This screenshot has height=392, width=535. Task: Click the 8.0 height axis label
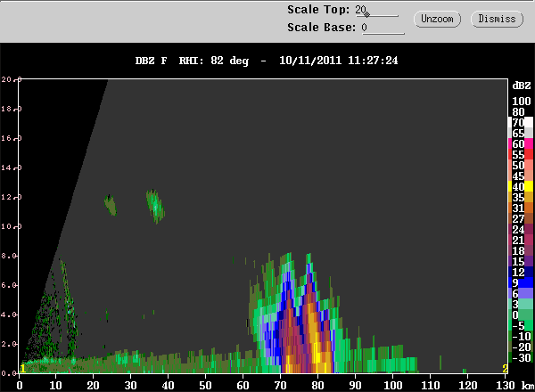[x=9, y=256]
